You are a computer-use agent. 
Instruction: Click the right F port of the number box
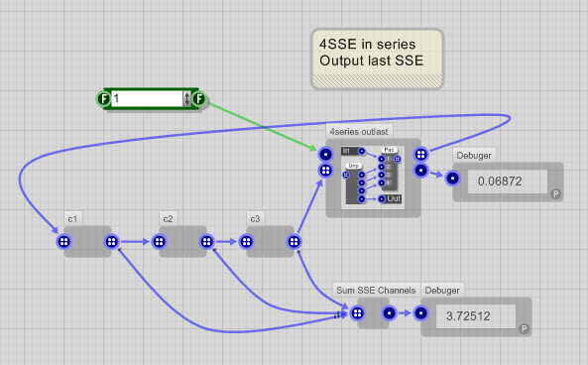coord(199,99)
